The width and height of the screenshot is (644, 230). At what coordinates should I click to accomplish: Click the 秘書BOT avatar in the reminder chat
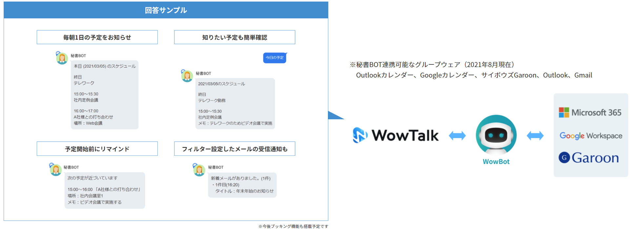pos(55,170)
